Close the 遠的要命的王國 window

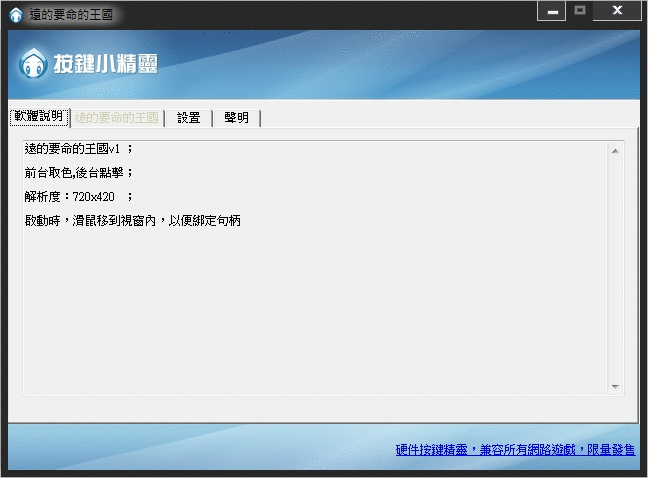coord(618,12)
